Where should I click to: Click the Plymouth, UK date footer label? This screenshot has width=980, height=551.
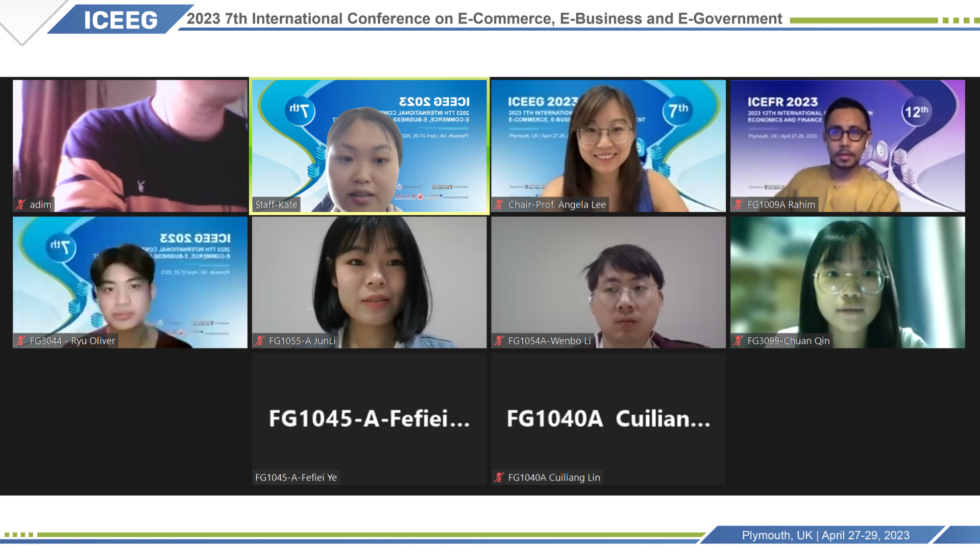point(825,535)
